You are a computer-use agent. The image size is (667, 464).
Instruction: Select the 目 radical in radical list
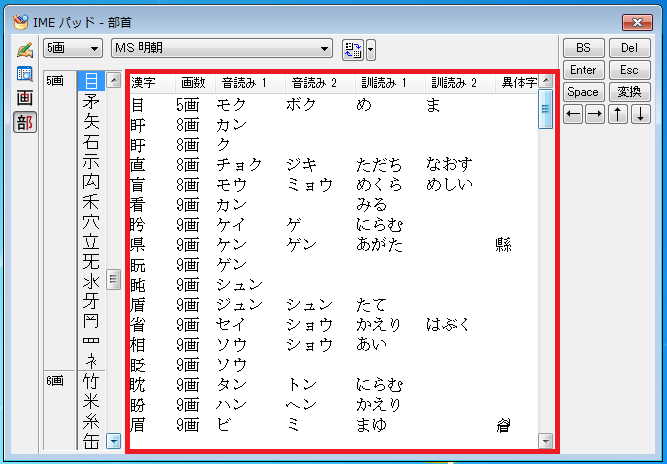pos(91,81)
